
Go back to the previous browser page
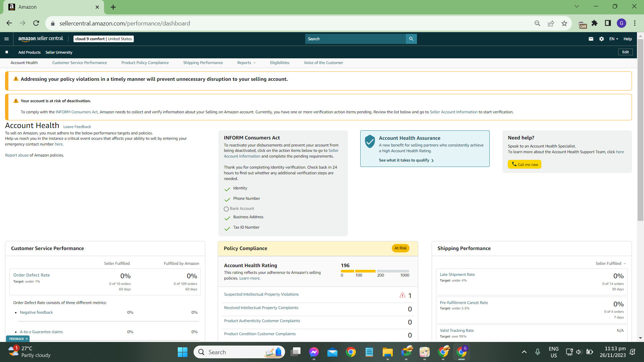9,23
